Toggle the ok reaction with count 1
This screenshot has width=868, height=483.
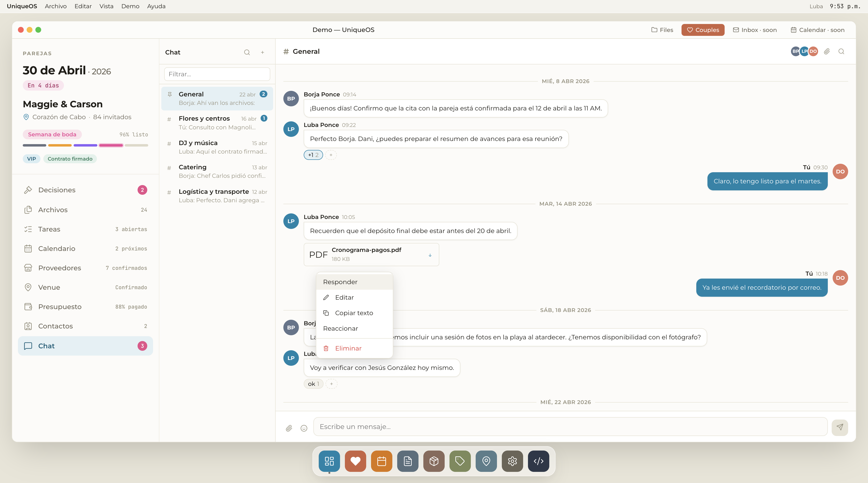tap(313, 384)
